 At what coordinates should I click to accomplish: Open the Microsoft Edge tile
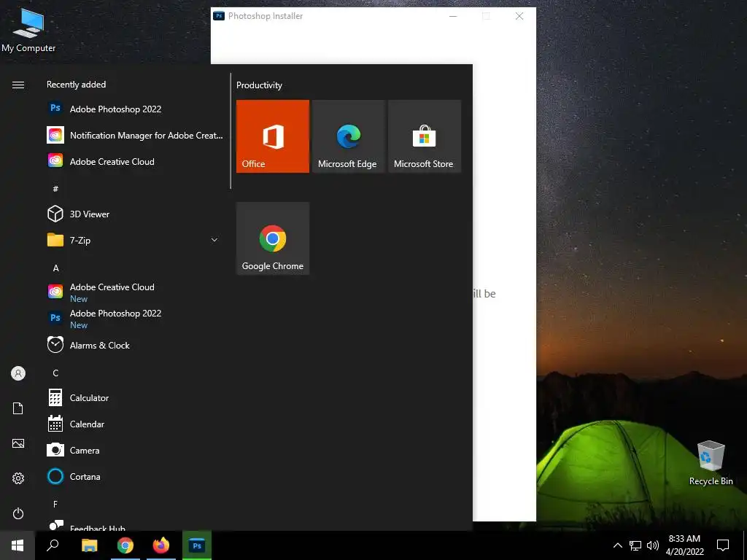[348, 136]
